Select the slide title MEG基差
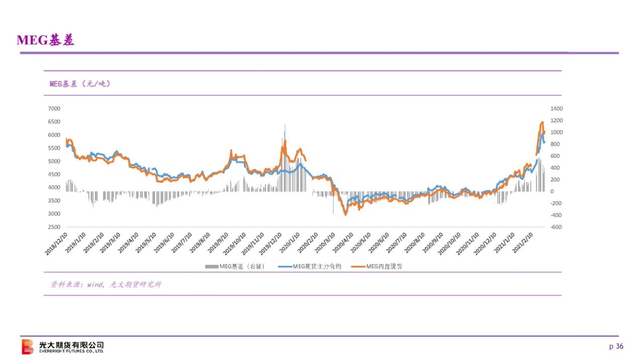 45,40
